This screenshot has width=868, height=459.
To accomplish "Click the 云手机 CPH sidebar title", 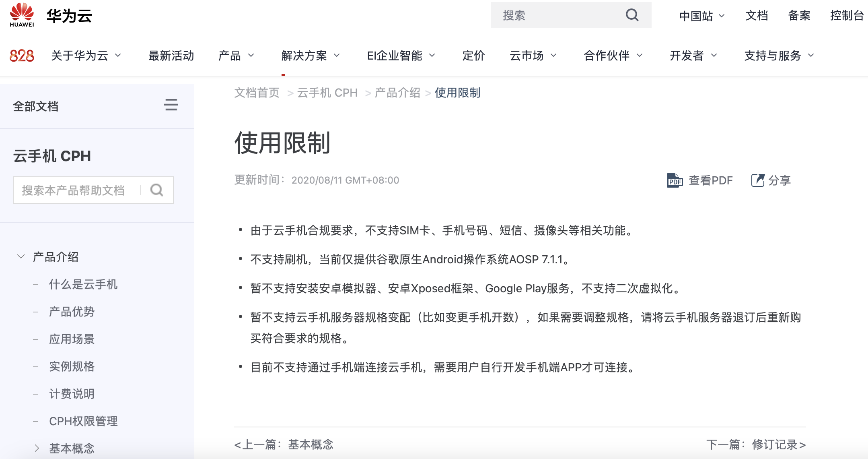I will point(52,156).
